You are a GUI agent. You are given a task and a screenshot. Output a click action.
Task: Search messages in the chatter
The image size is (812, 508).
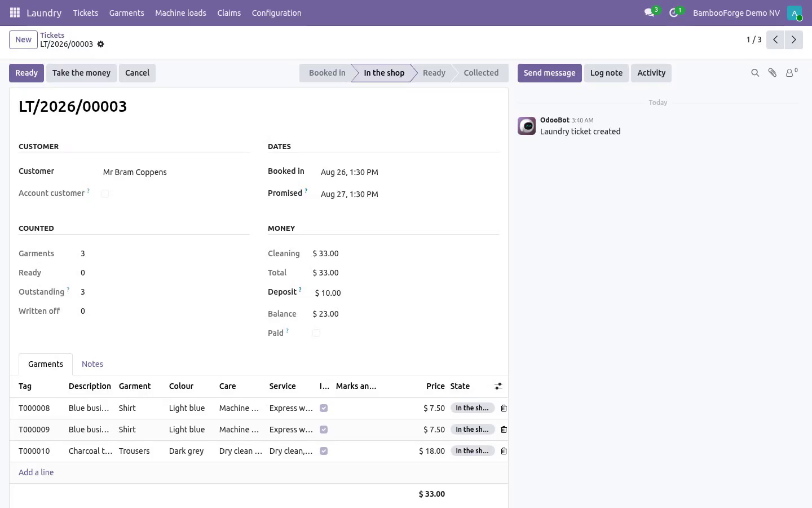755,73
